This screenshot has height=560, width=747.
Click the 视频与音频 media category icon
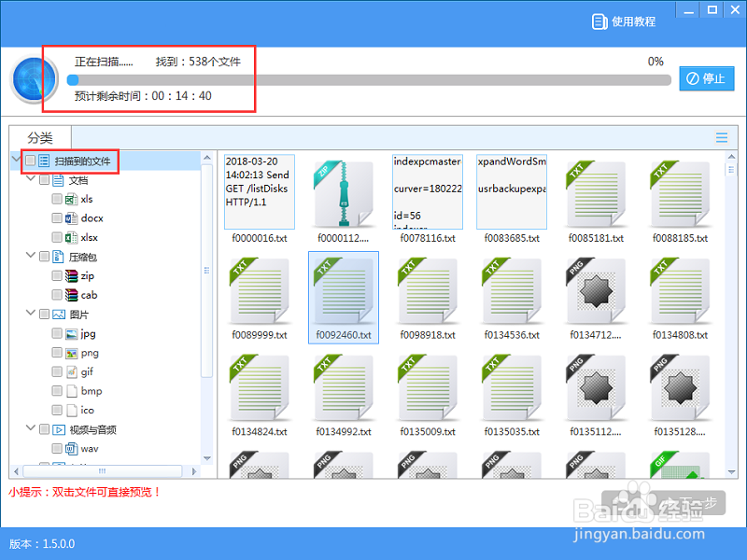coord(59,429)
